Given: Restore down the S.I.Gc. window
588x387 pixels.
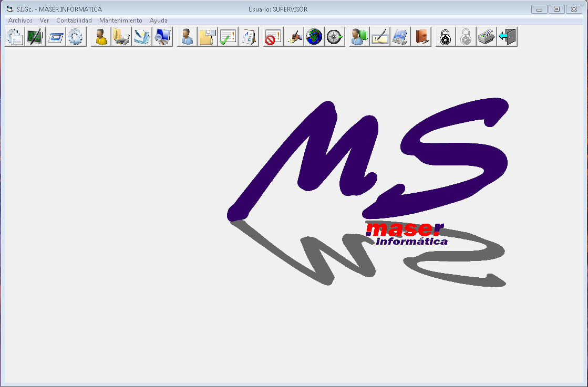Looking at the screenshot, I should [x=556, y=9].
